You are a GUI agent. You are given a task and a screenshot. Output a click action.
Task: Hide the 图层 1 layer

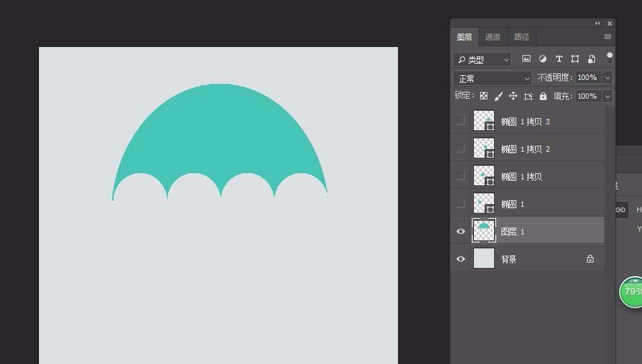460,231
